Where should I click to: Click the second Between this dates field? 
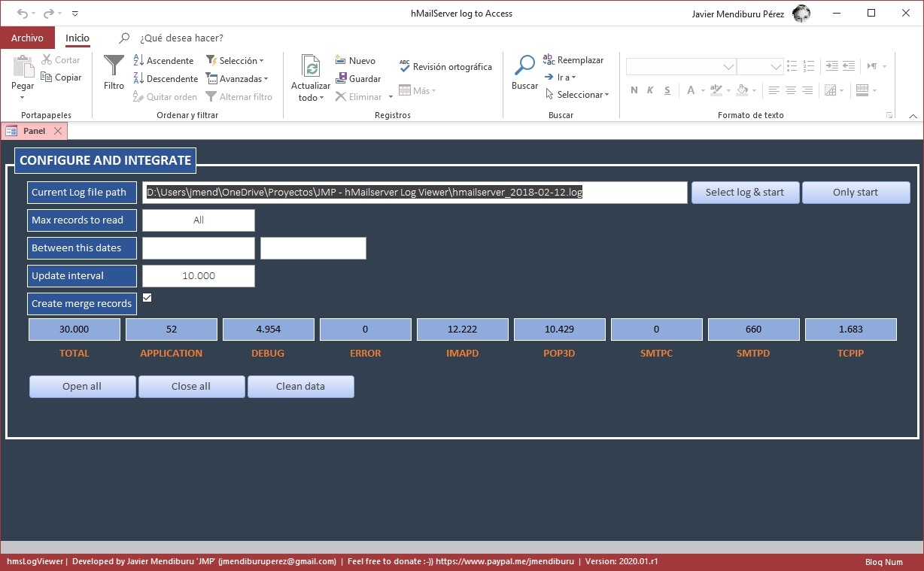click(x=313, y=248)
